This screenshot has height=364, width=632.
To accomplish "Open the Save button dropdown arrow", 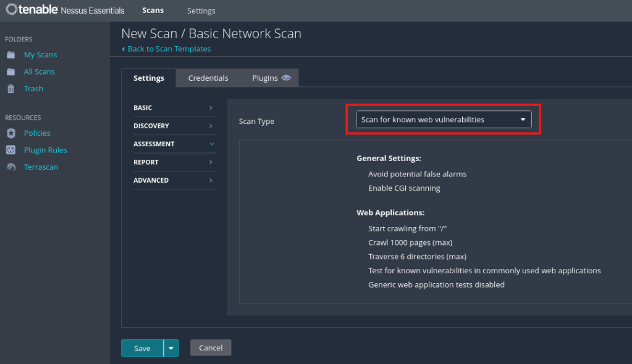I will 171,349.
